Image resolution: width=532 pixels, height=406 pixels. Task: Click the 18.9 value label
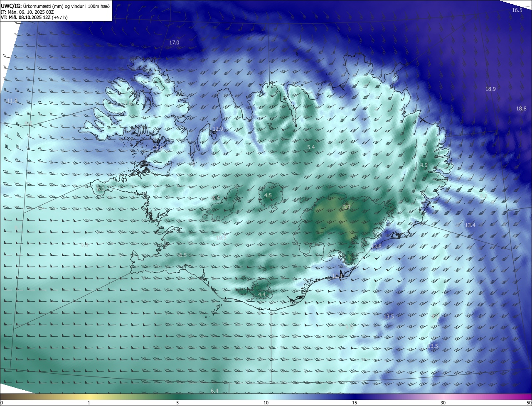tap(490, 89)
